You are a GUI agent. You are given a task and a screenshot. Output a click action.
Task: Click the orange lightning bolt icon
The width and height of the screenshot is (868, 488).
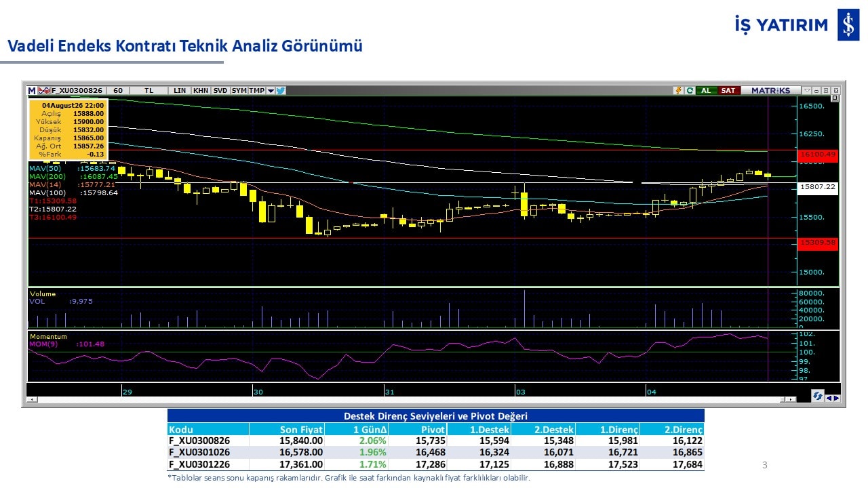(x=678, y=90)
